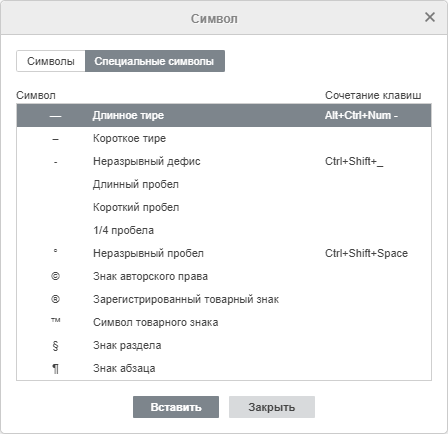Close the Символ dialog with X
Screen dimensions: 448x434
pyautogui.click(x=430, y=17)
